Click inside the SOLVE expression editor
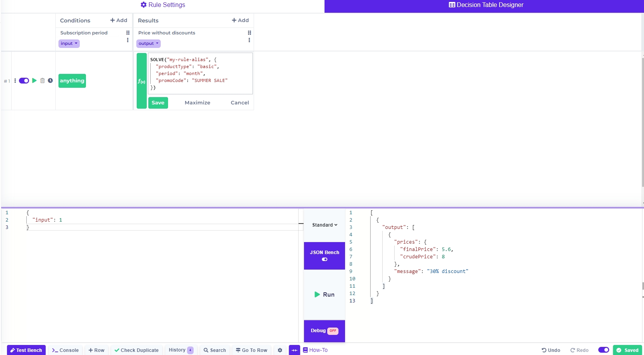This screenshot has height=355, width=644. point(200,73)
